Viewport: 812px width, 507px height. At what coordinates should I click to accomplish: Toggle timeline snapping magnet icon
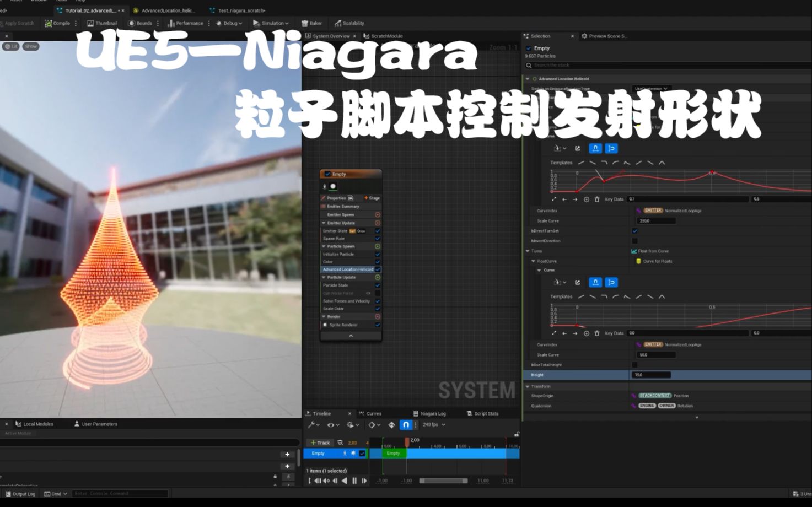click(x=406, y=425)
